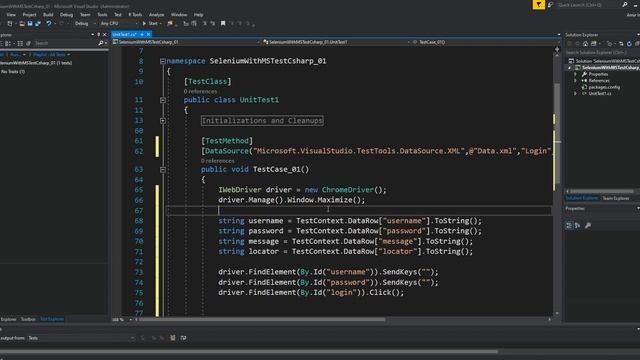
Task: Open the View menu
Action: 11,15
